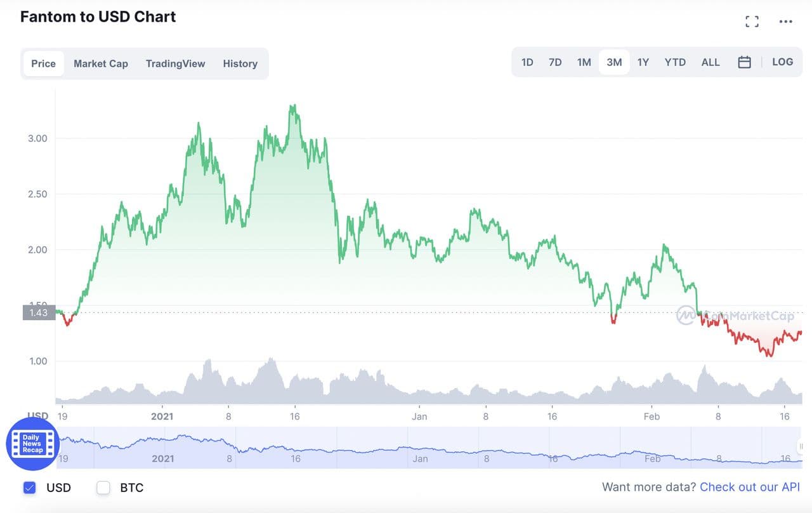Image resolution: width=812 pixels, height=513 pixels.
Task: Choose the 1M time range
Action: point(584,62)
